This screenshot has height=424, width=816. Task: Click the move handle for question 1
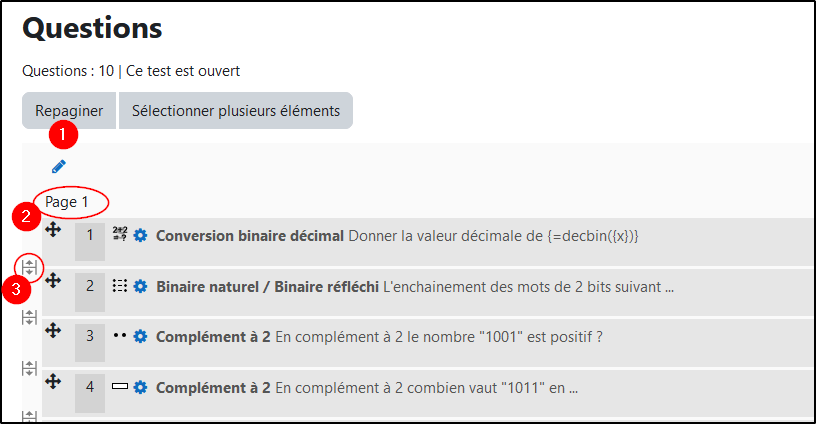coord(54,230)
